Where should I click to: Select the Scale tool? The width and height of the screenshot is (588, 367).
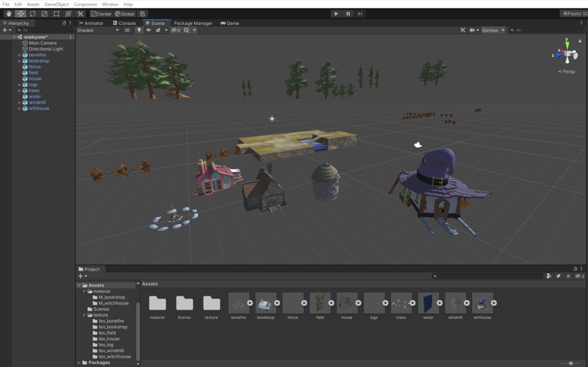pyautogui.click(x=44, y=14)
